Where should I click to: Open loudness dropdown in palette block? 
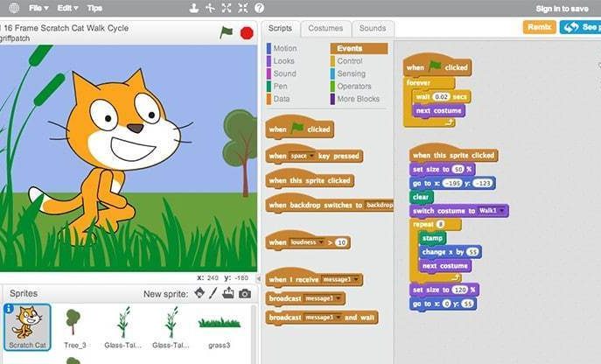(307, 242)
